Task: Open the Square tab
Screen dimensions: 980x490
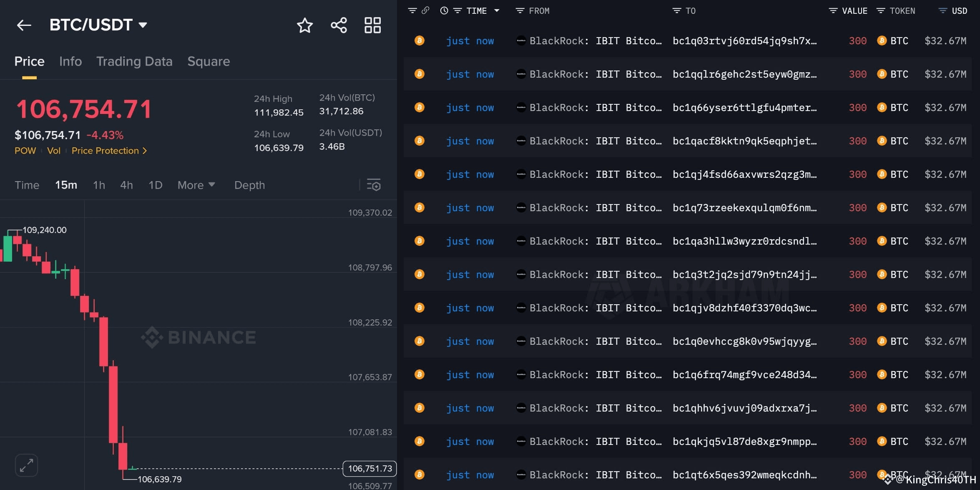Action: 209,61
